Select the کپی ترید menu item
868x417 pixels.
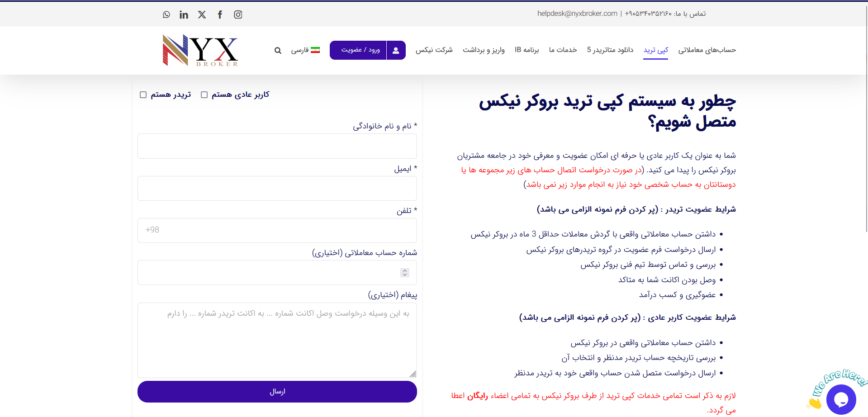click(656, 50)
